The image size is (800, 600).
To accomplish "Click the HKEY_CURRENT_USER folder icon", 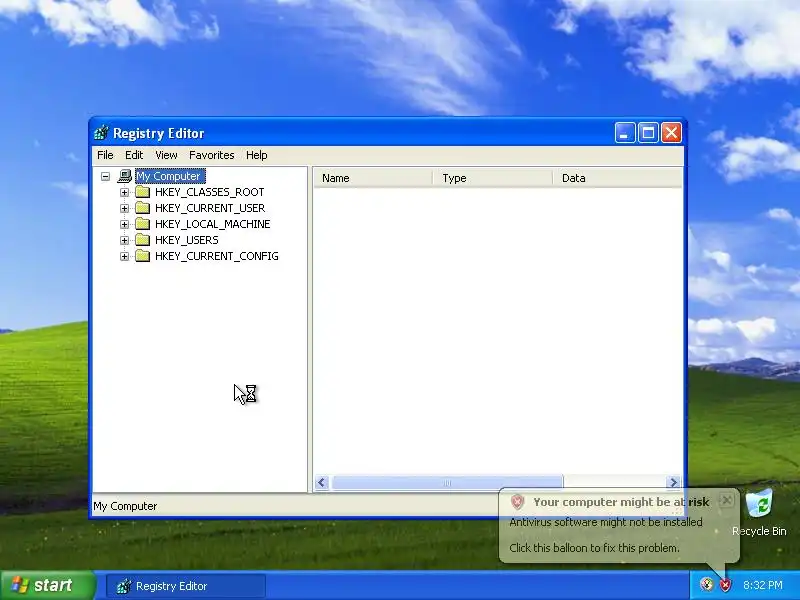I will click(142, 208).
